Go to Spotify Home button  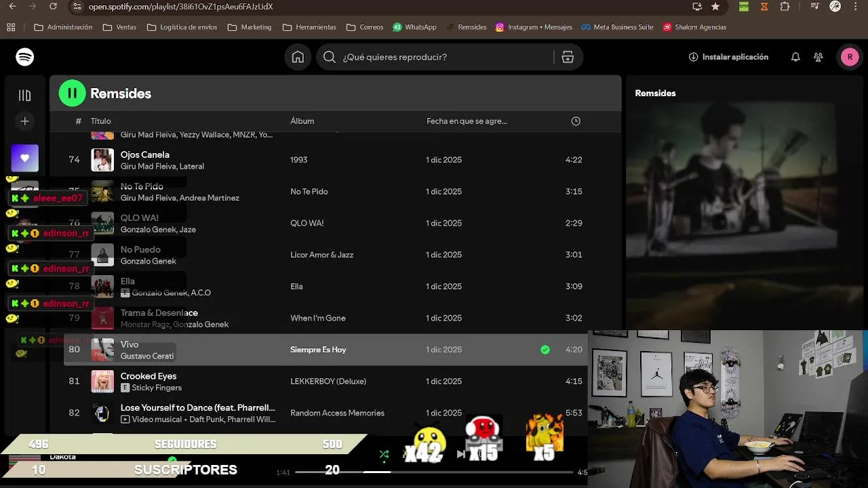point(298,57)
